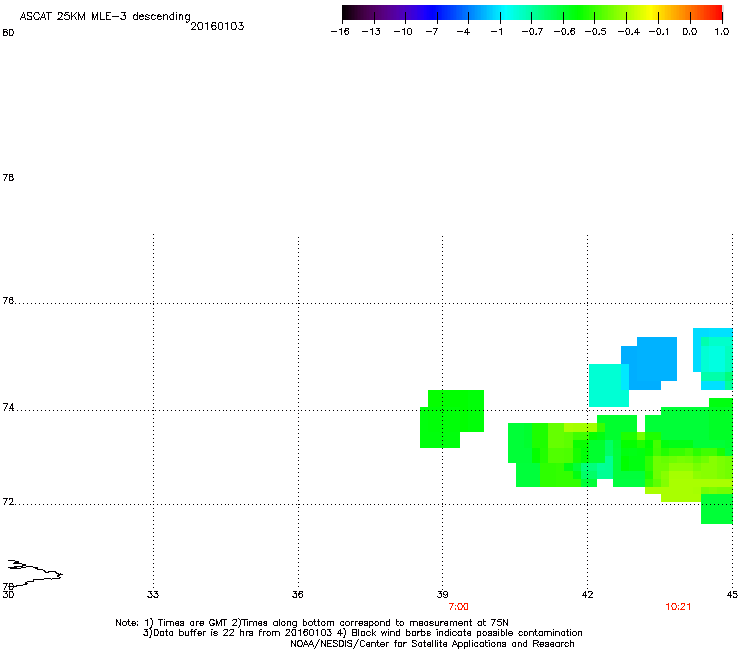Click the colorbar label 1.0
Viewport: 740px width, 650px height.
coord(722,32)
